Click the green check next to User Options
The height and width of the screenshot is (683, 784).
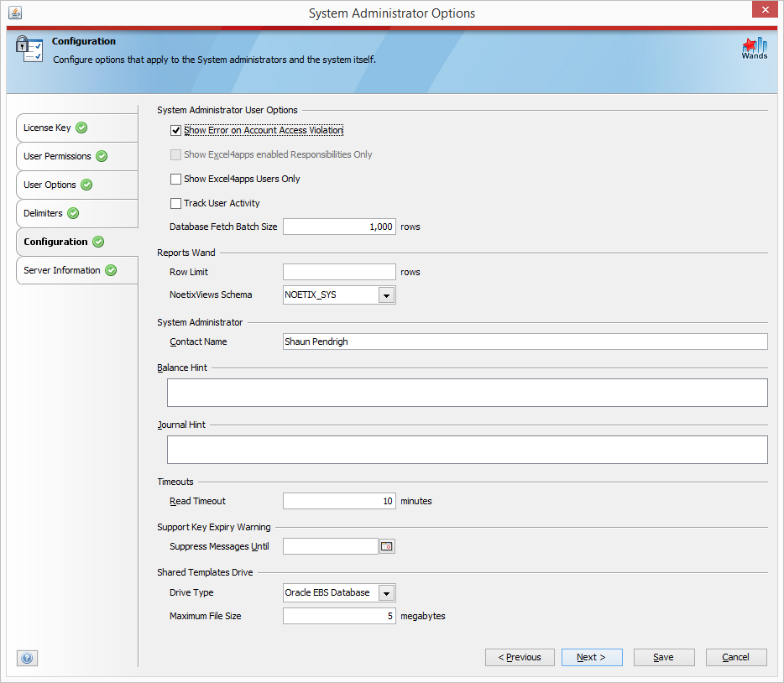[86, 185]
